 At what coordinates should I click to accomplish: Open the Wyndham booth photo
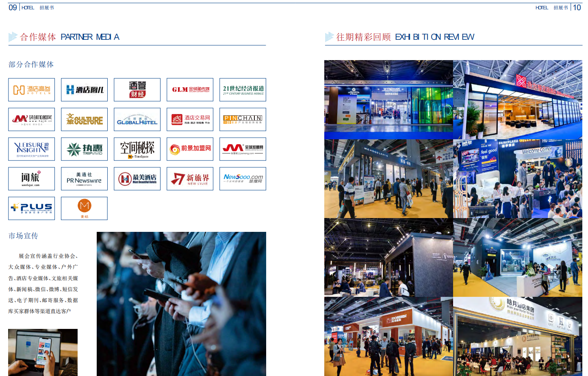(388, 100)
